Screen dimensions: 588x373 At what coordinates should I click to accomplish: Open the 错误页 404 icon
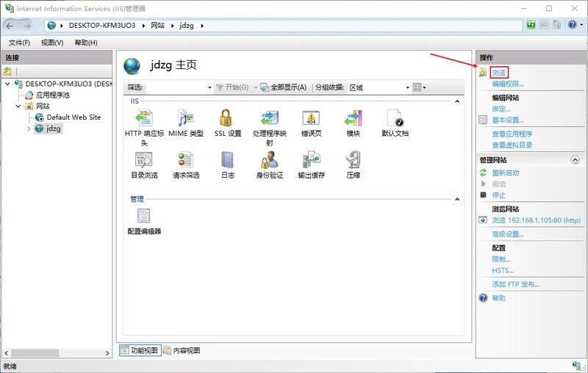point(311,118)
